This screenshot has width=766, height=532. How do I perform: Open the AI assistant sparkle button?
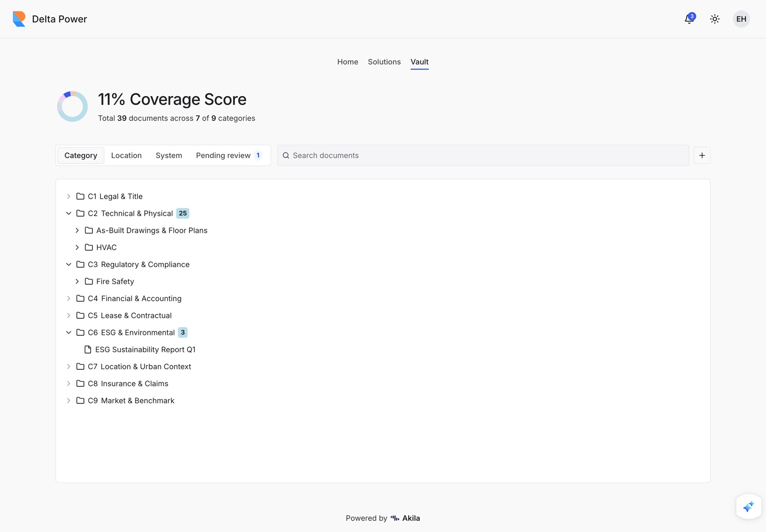coord(749,506)
